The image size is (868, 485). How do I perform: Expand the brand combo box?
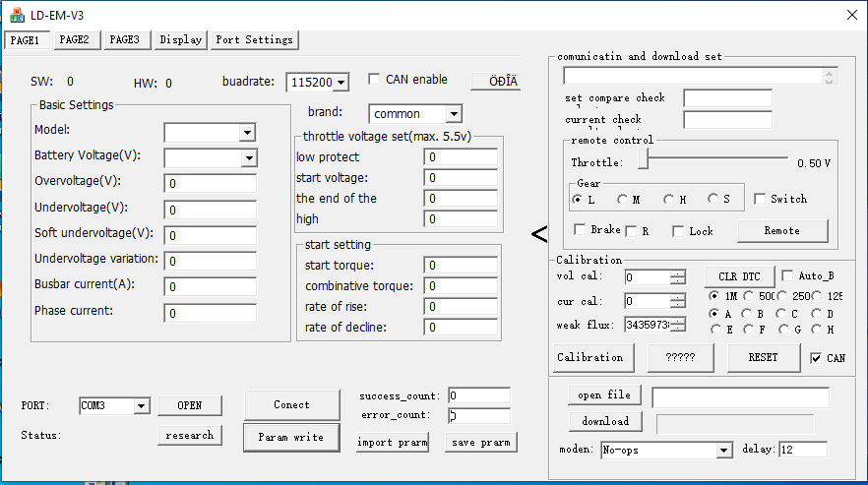point(452,114)
